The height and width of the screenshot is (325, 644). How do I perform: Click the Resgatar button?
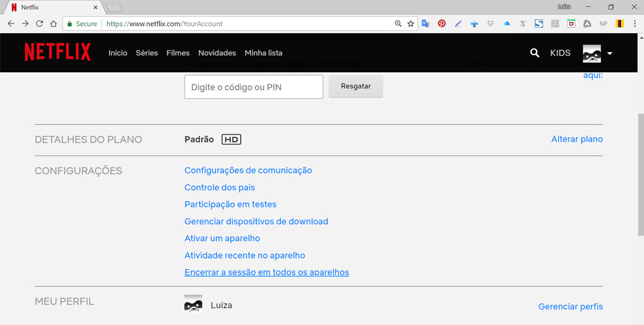click(356, 86)
